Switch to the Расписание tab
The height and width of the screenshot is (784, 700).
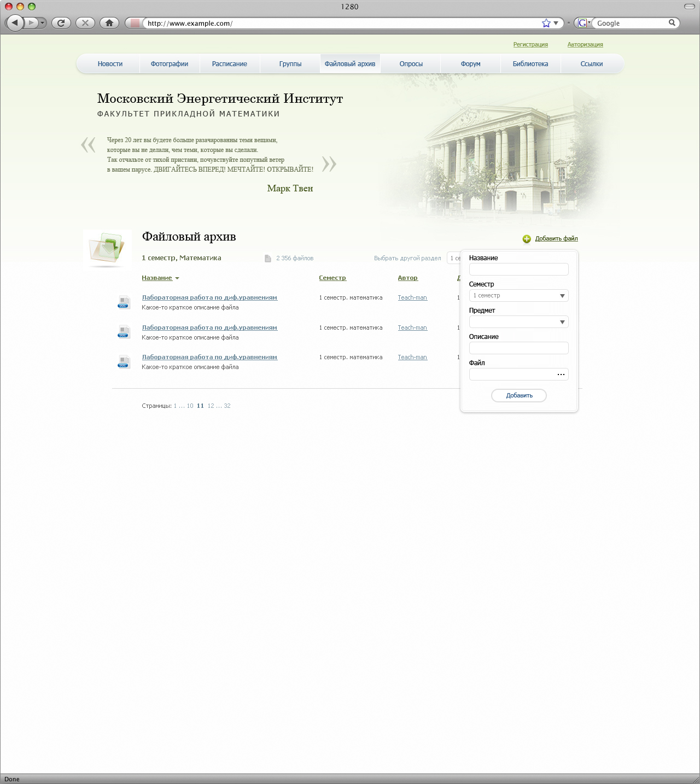click(230, 64)
